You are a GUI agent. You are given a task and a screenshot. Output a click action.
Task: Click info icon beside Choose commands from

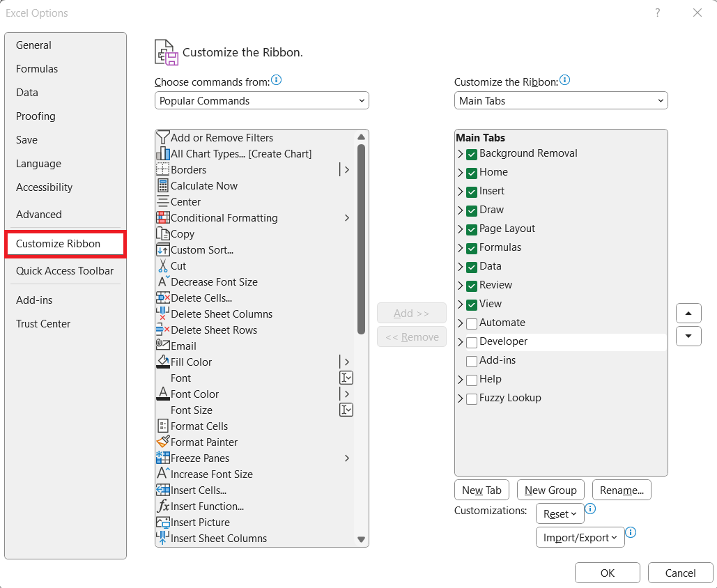tap(276, 81)
